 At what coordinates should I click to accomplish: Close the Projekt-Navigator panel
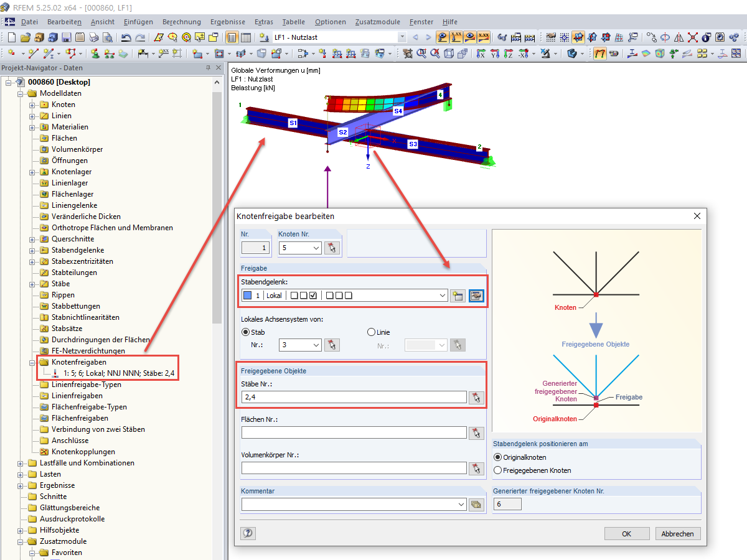(x=218, y=68)
